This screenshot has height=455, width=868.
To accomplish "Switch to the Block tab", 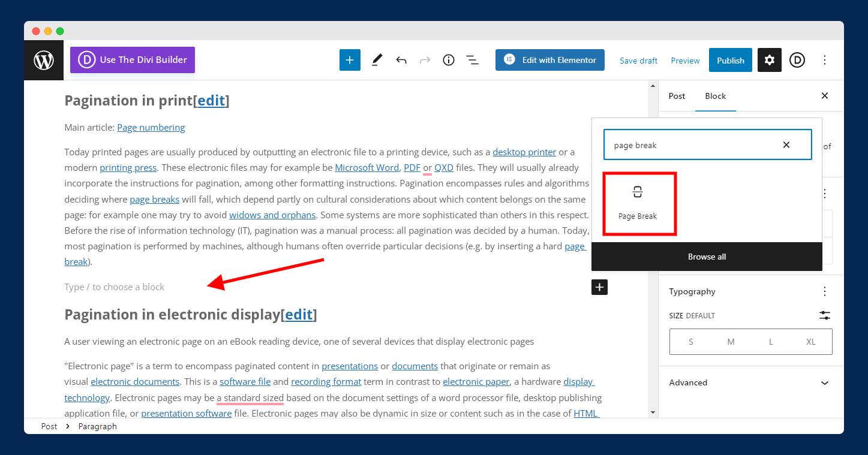I will pos(716,96).
